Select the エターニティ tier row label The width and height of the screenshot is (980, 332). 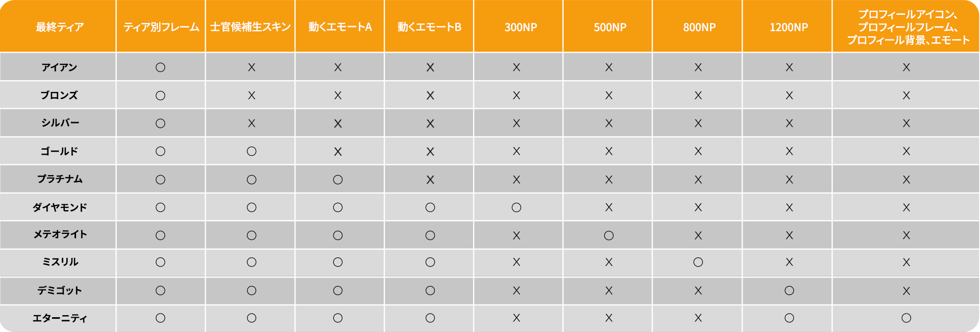click(x=60, y=318)
